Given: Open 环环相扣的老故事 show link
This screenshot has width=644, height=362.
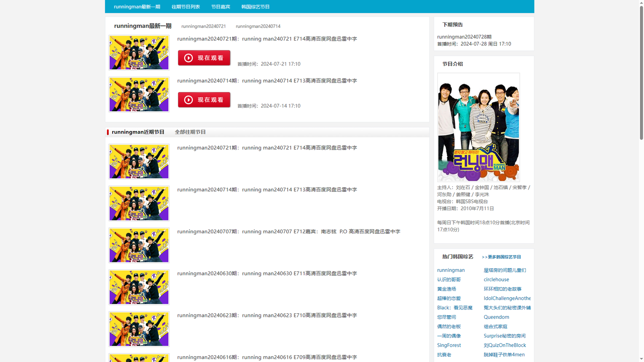Looking at the screenshot, I should click(x=503, y=289).
